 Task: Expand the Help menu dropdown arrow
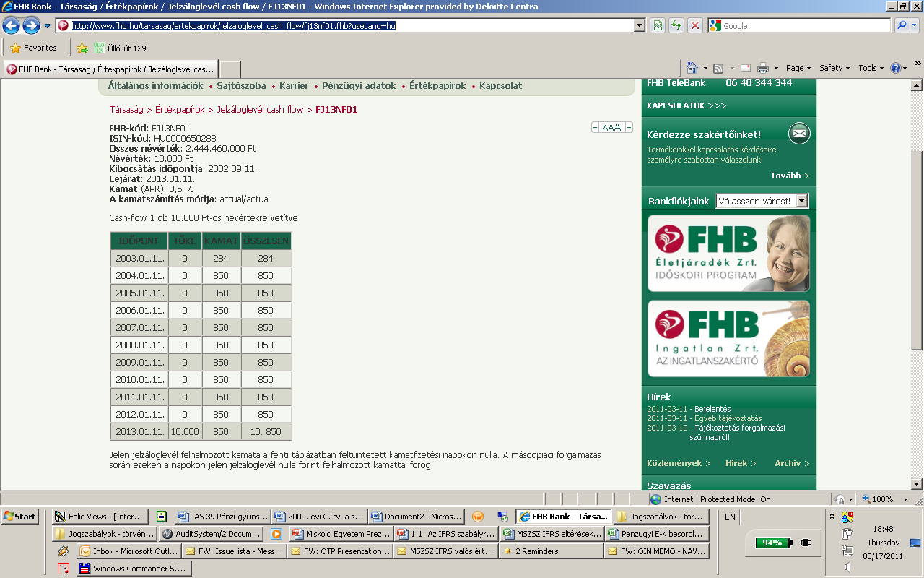pos(905,69)
